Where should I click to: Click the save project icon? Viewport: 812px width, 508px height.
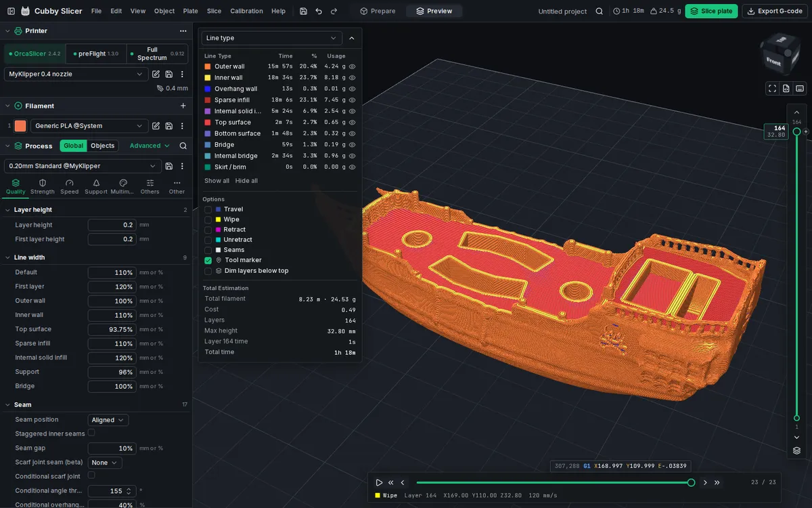point(303,11)
